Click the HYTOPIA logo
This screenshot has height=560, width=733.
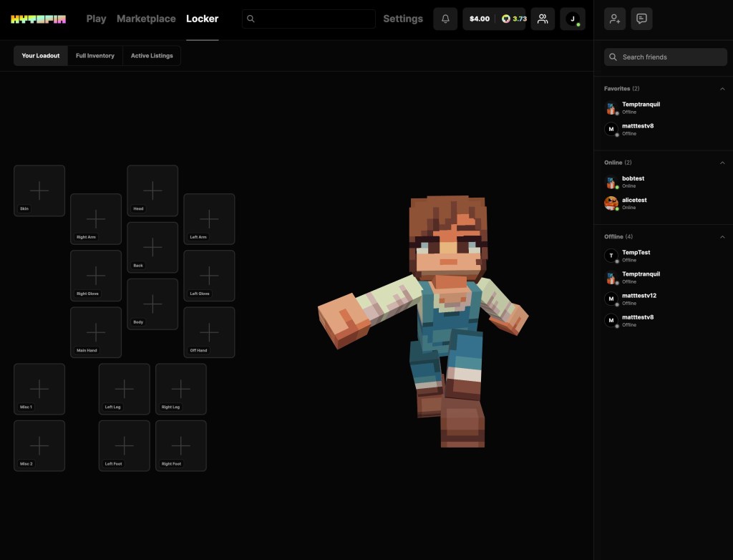(x=38, y=19)
